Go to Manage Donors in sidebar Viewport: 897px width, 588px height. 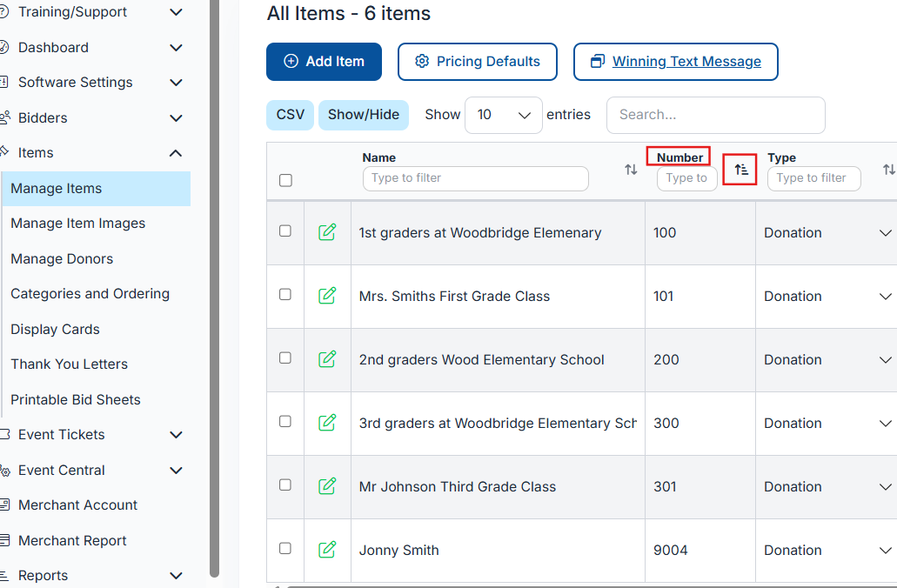62,259
